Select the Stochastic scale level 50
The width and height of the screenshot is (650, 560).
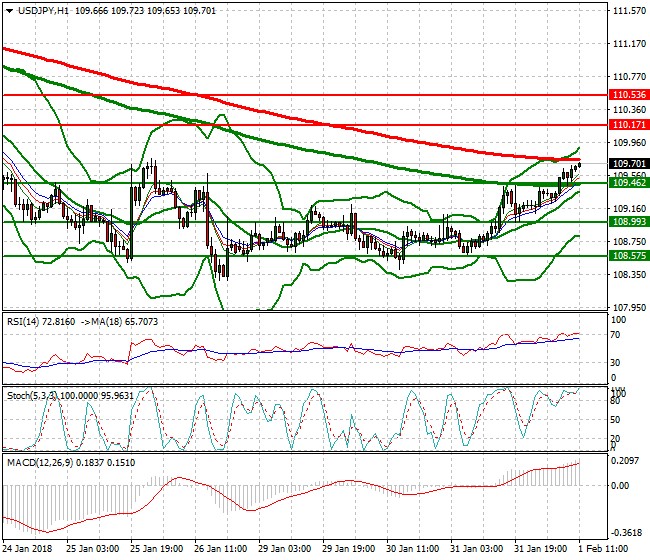pos(616,420)
